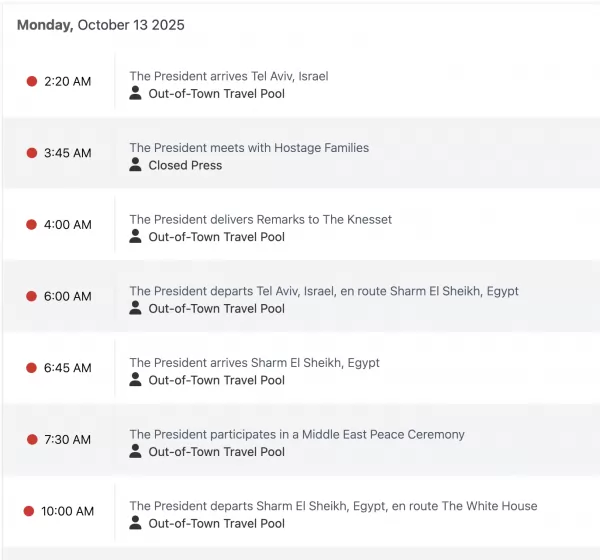
Task: Click the red dot beside 3:45 AM
Action: coord(32,153)
